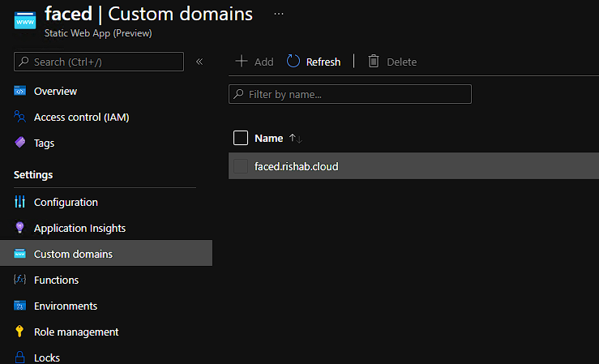Open the ellipsis more options menu
This screenshot has height=364, width=599.
tap(279, 14)
